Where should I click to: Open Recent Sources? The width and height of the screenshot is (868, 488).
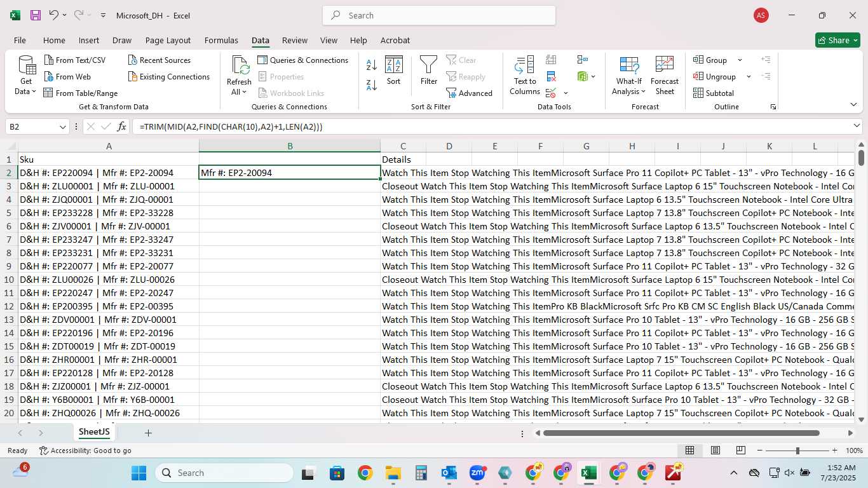point(159,60)
